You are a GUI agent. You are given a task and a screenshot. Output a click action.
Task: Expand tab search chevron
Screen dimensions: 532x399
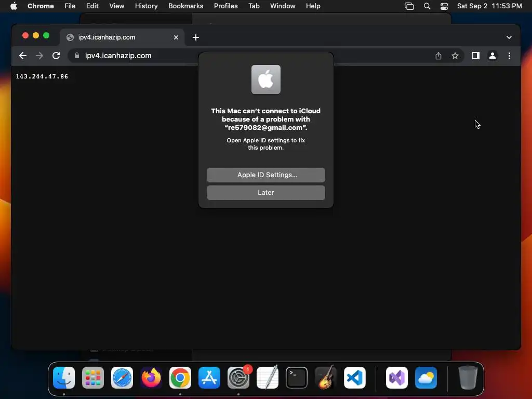pyautogui.click(x=509, y=37)
